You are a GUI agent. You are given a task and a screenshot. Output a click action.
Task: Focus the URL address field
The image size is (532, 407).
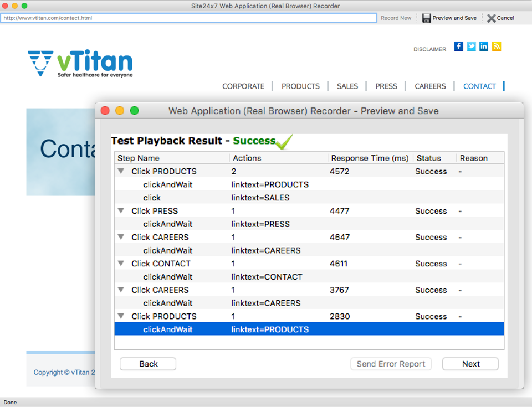point(188,18)
